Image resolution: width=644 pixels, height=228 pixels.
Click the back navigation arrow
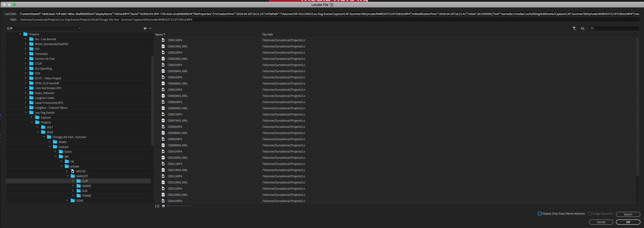[x=145, y=28]
